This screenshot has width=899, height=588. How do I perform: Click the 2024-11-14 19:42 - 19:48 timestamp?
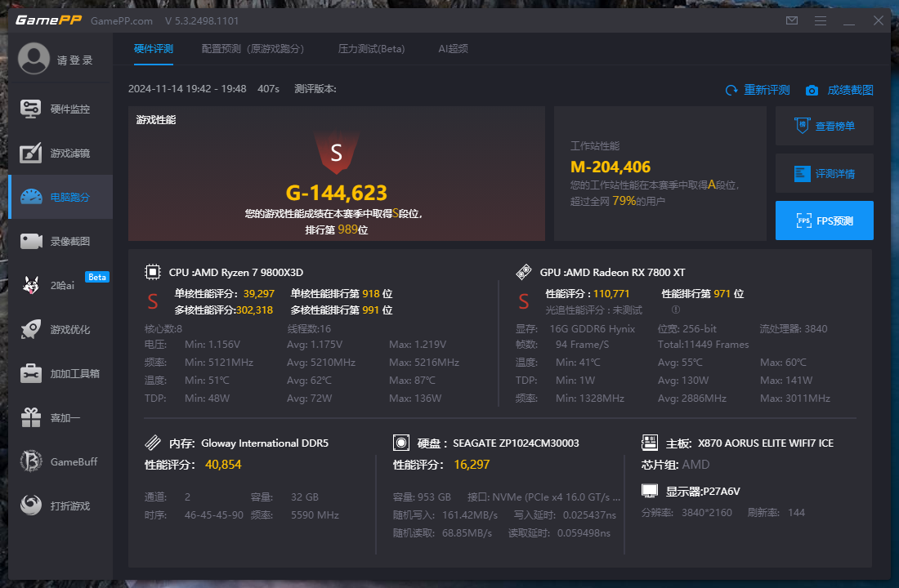point(187,89)
